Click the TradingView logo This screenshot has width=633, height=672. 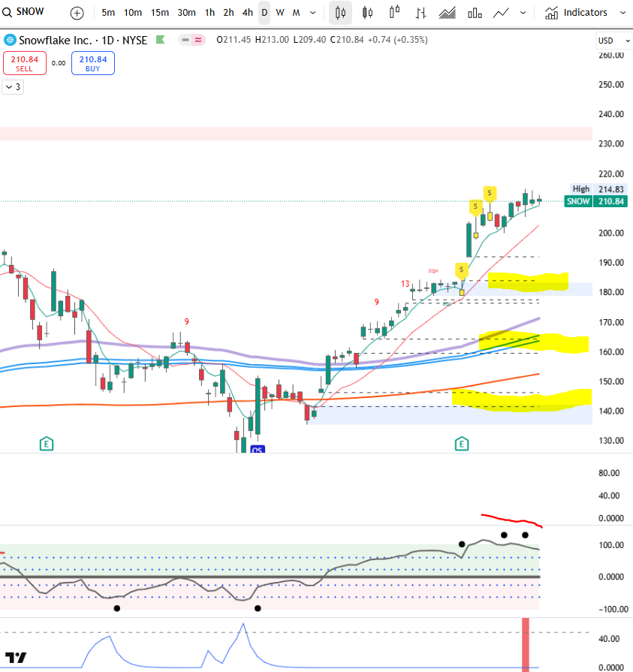(16, 657)
